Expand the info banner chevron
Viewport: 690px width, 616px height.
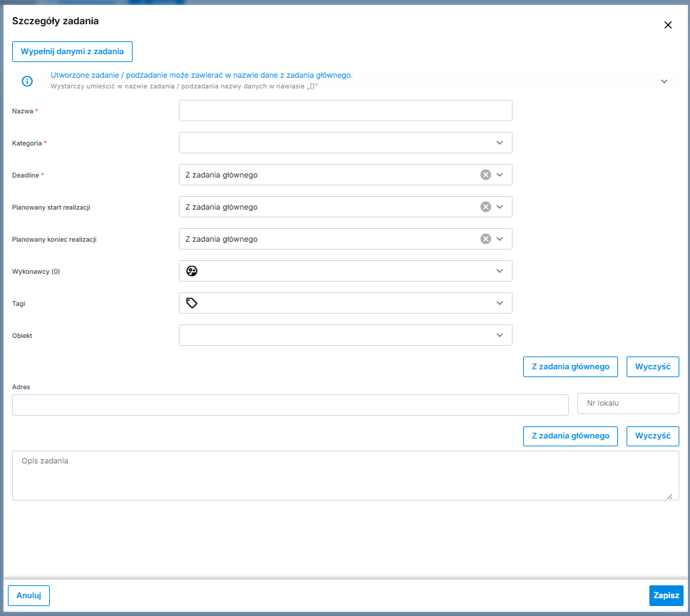click(664, 81)
